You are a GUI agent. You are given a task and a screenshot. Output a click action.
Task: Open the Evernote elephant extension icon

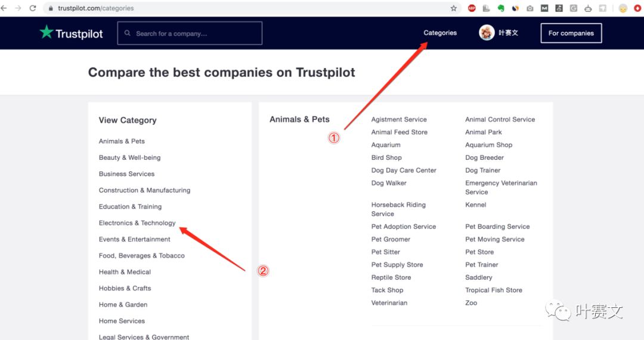[501, 8]
